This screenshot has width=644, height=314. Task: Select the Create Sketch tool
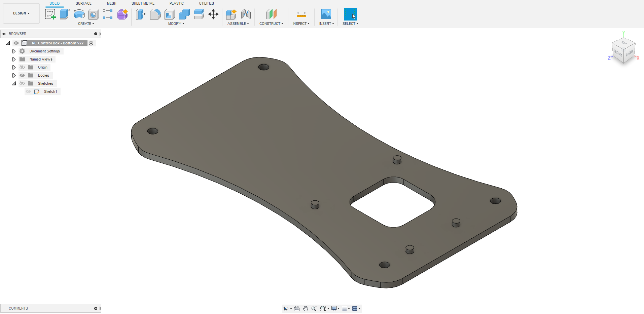pos(50,14)
